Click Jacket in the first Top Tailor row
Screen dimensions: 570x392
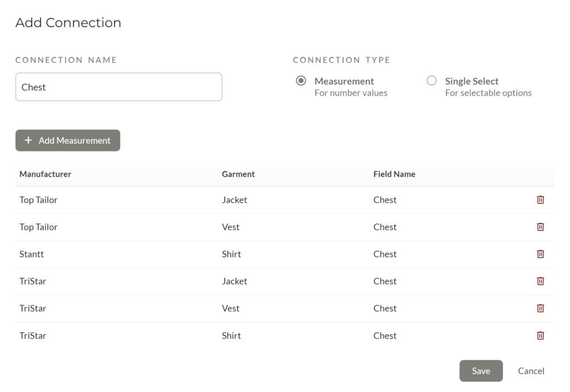(234, 200)
